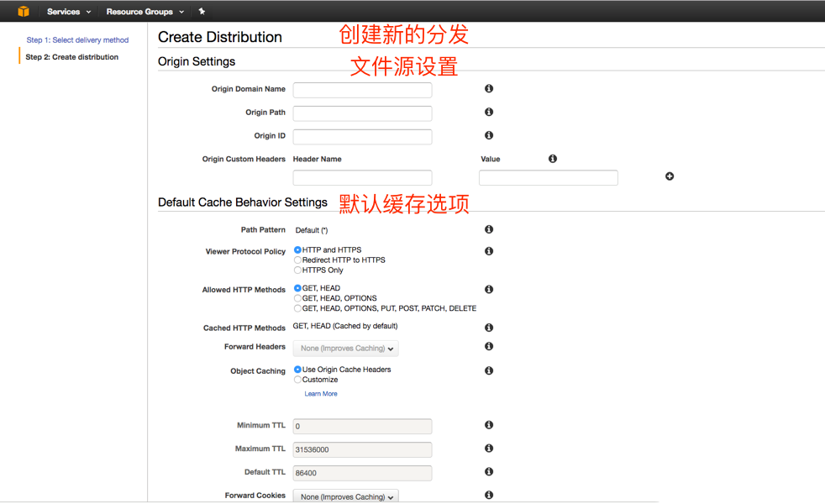Open info icon for Cached HTTP Methods

click(x=489, y=328)
